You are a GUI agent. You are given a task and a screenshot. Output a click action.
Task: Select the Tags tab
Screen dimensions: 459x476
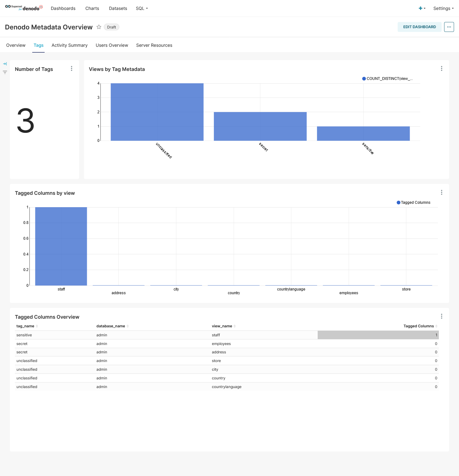point(38,45)
